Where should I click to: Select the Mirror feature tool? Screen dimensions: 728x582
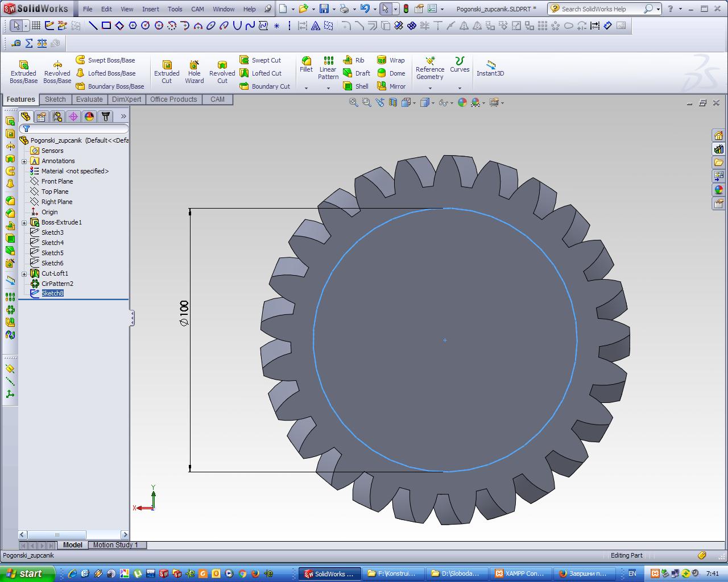coord(391,86)
